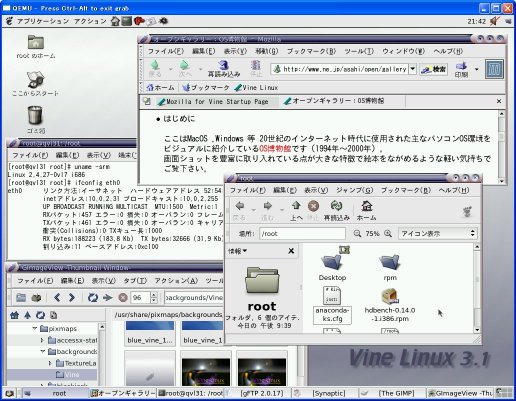The image size is (516, 401).
Task: Open dropdown arrow beside Mozilla print
Action: 477,69
